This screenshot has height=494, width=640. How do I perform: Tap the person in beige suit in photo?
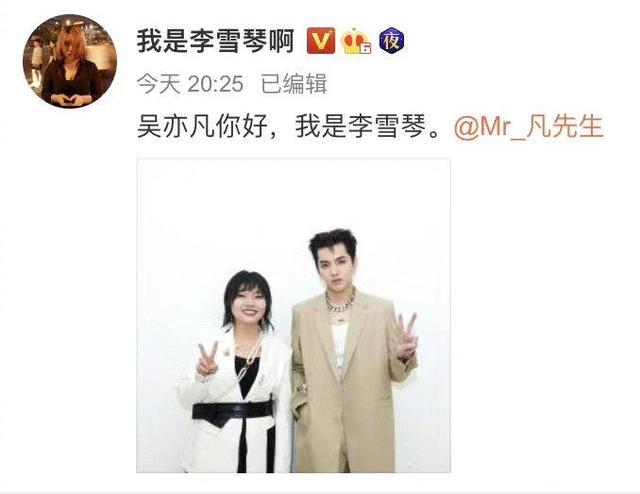coord(353,351)
